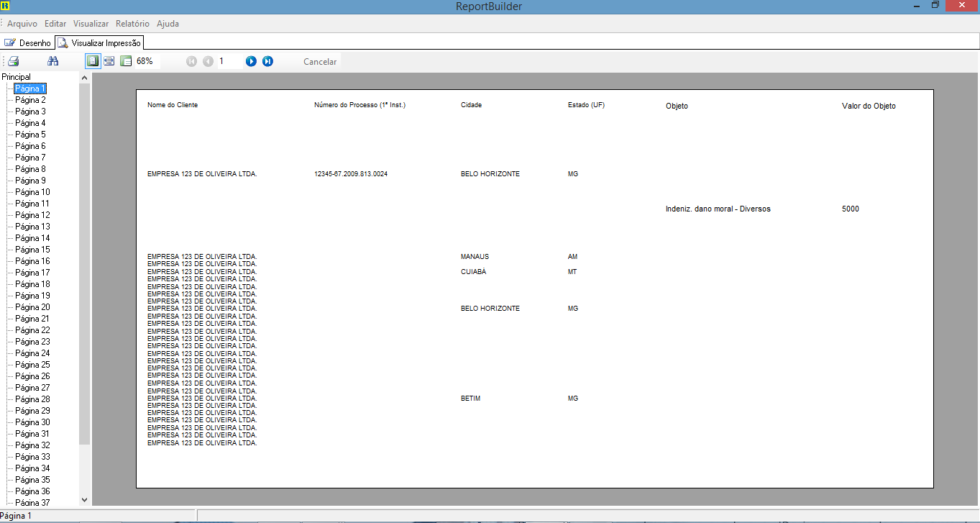
Task: Open the Ajuda menu
Action: [168, 24]
